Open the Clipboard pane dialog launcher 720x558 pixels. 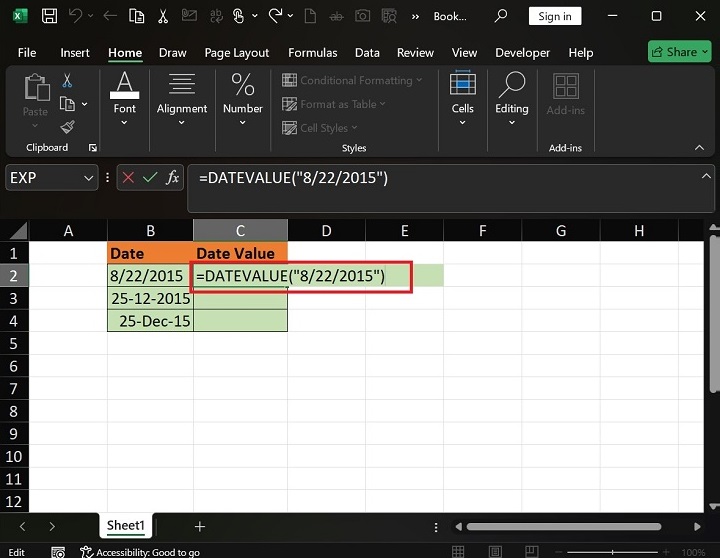tap(93, 147)
